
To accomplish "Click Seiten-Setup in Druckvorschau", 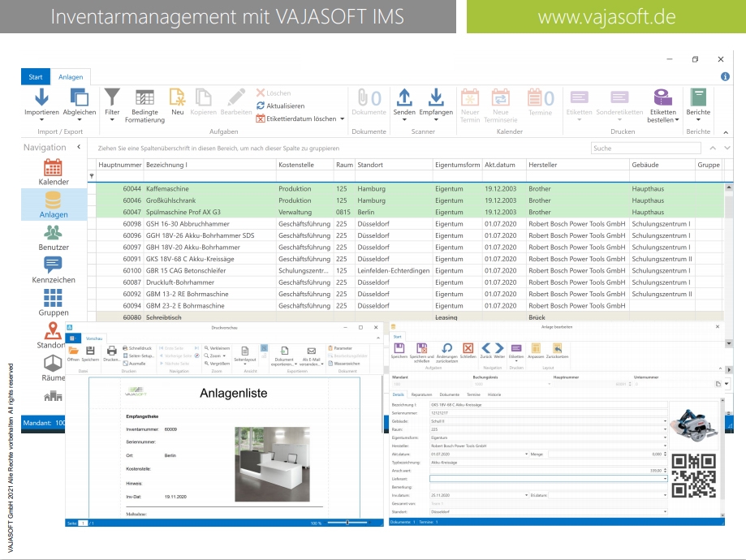I will (138, 356).
